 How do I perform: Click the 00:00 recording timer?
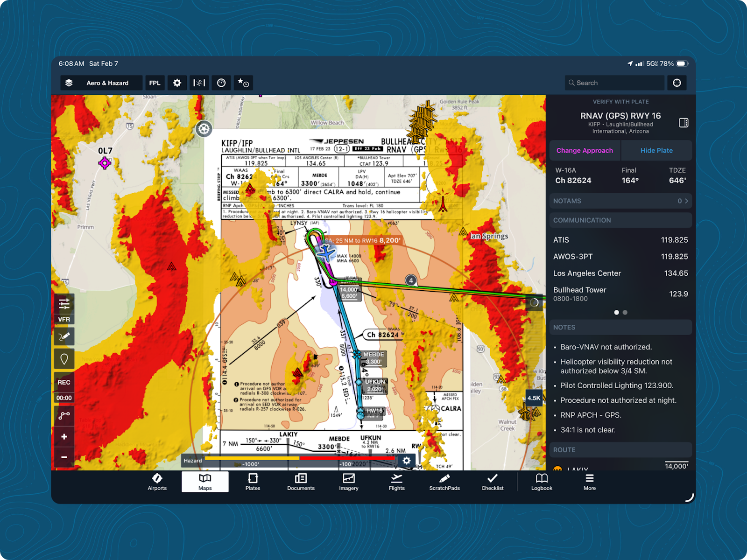(x=64, y=398)
